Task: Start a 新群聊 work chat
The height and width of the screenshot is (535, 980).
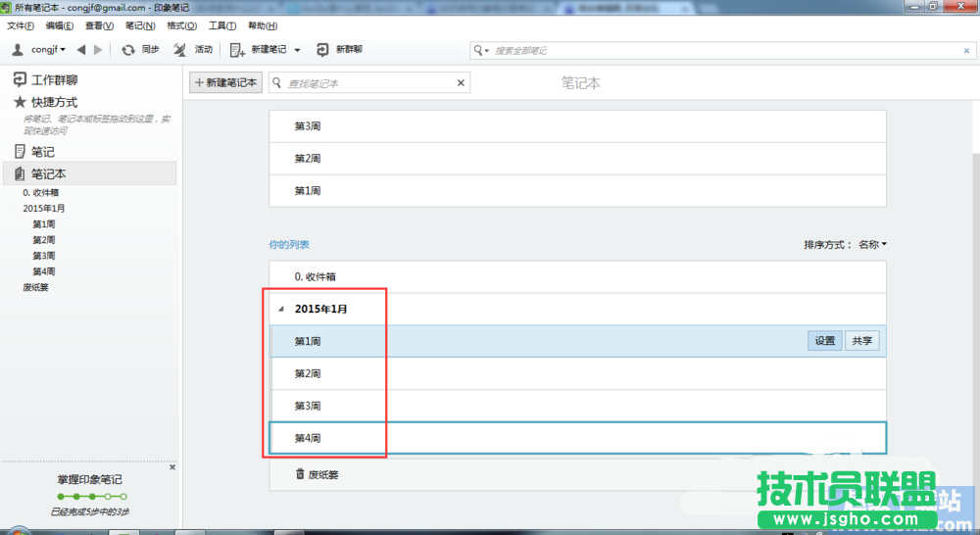Action: (323, 50)
